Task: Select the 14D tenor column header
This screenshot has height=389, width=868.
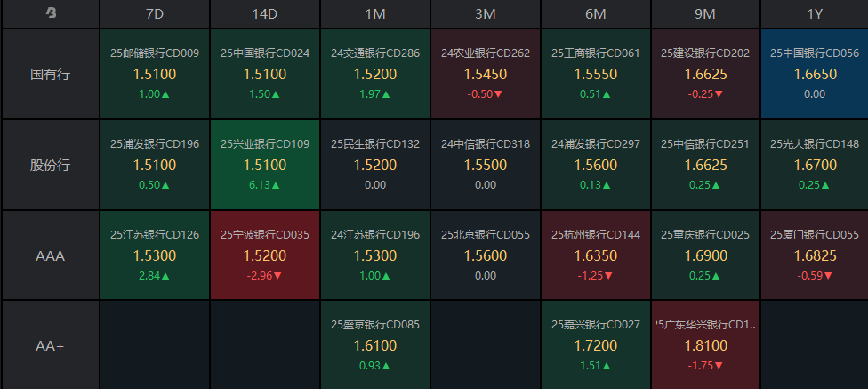Action: pyautogui.click(x=265, y=13)
